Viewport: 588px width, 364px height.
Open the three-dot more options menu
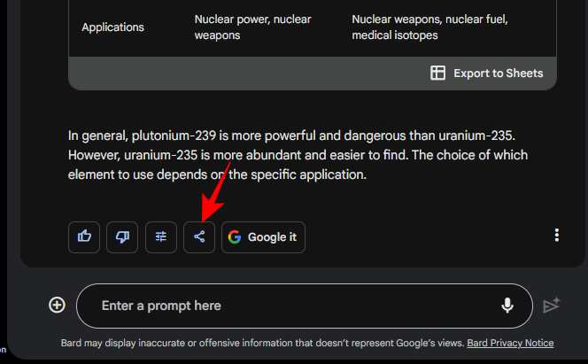(556, 235)
